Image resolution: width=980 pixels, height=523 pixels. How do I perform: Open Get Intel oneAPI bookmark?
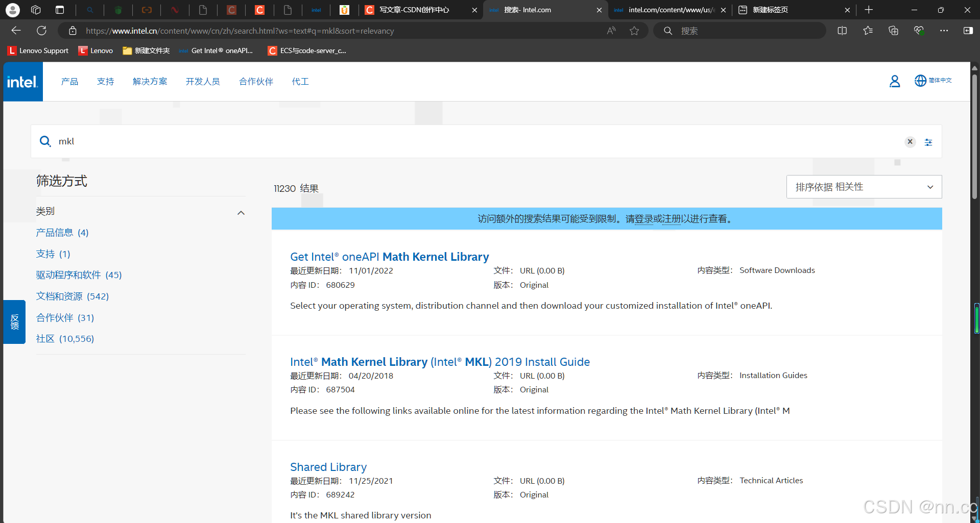point(216,51)
